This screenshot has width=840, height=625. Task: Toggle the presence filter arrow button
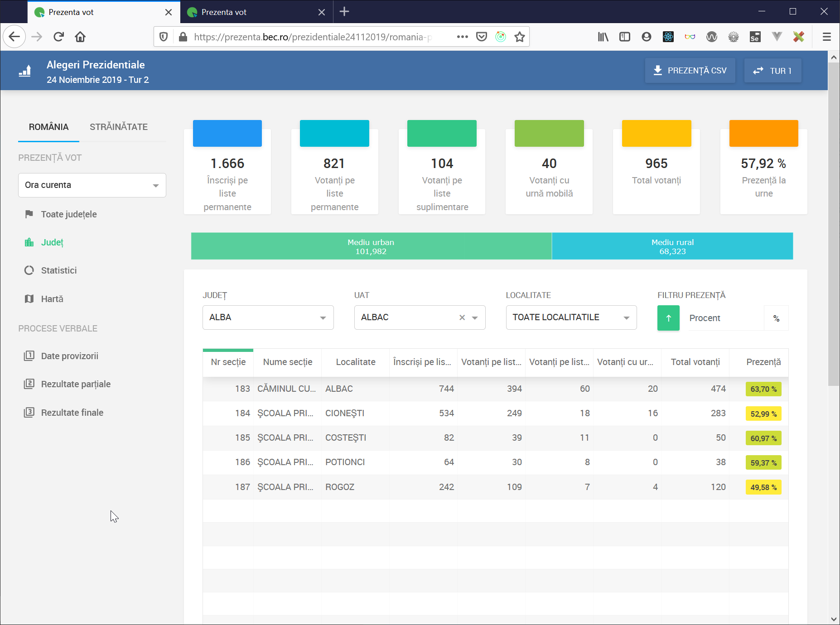(668, 318)
